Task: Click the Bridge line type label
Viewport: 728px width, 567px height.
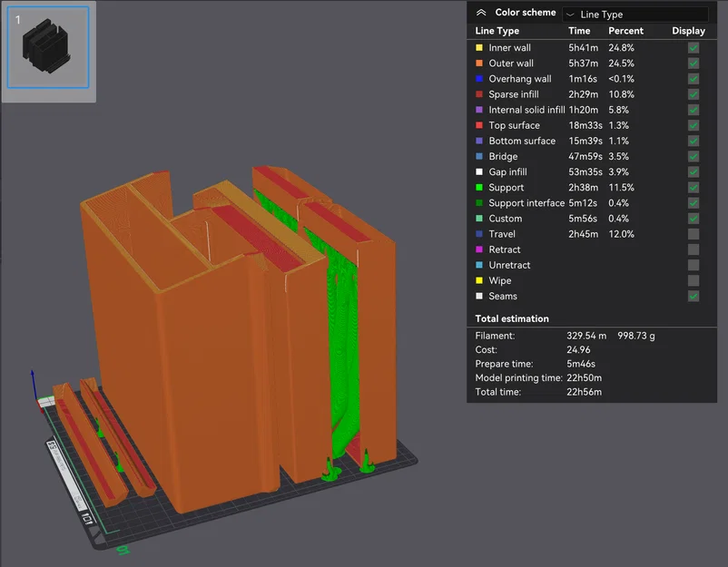Action: (503, 157)
